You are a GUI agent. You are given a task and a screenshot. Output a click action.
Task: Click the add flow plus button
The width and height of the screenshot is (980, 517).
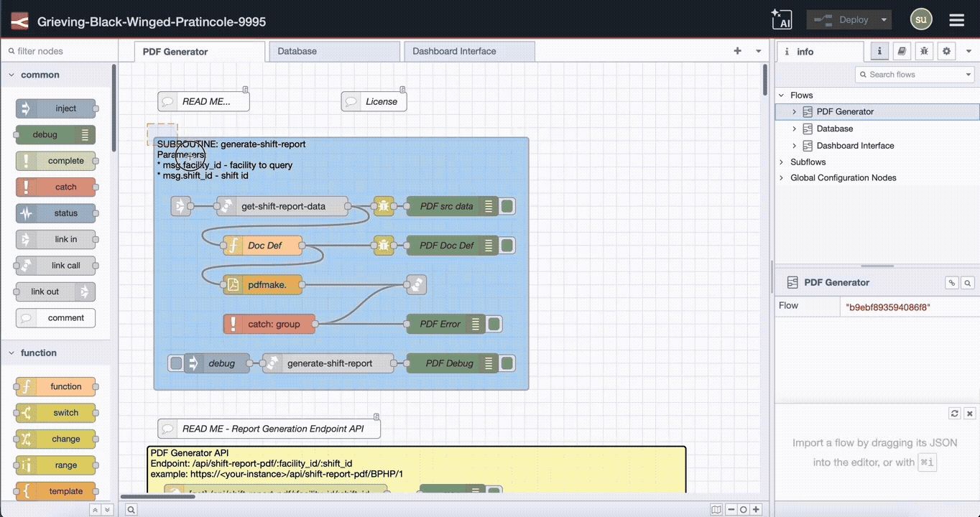click(x=737, y=51)
